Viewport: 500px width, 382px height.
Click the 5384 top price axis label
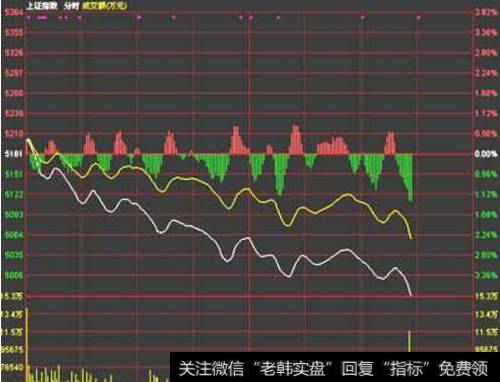point(13,13)
